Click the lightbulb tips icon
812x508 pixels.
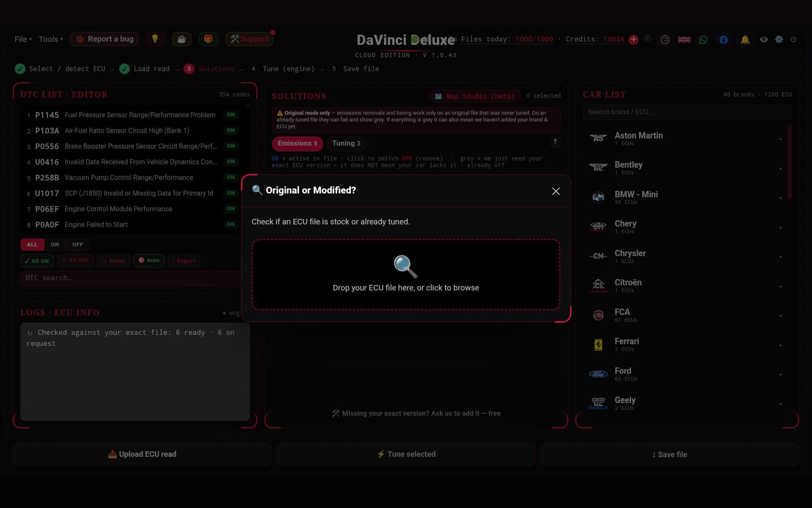(155, 39)
